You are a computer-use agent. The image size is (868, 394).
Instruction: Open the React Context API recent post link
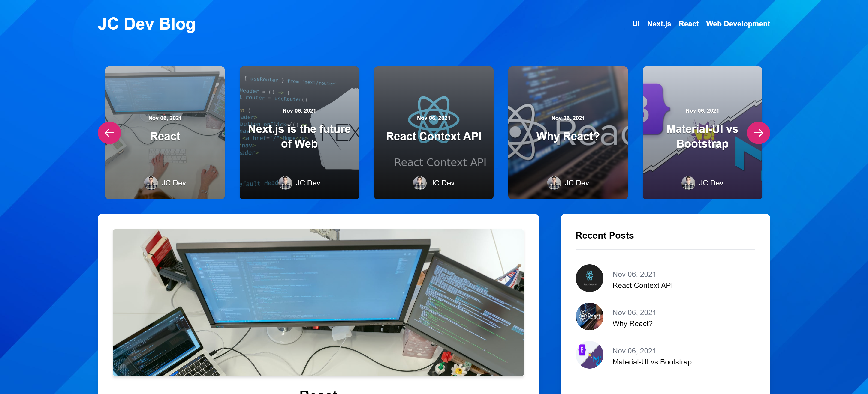pos(642,285)
